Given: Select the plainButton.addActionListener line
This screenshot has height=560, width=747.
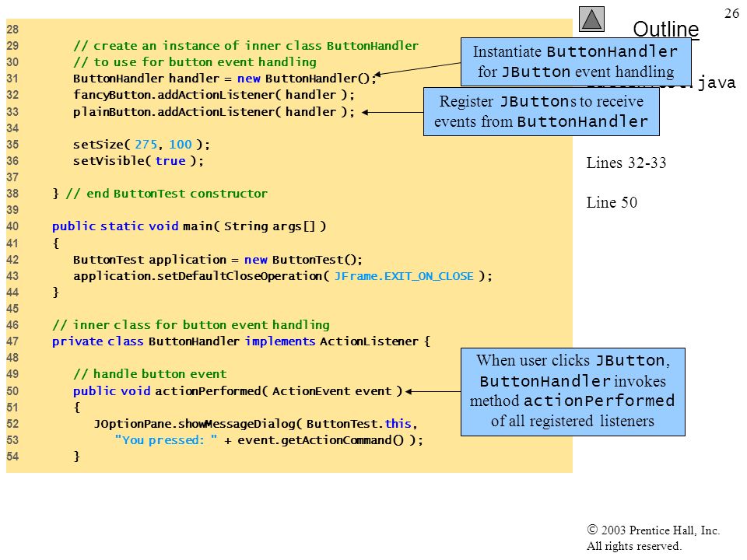Looking at the screenshot, I should pos(214,112).
